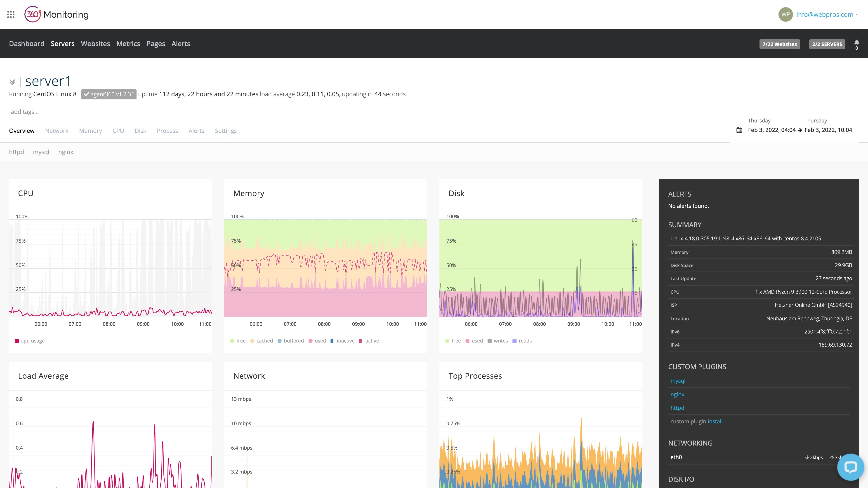Open the live chat bubble
The width and height of the screenshot is (868, 488).
(x=850, y=467)
